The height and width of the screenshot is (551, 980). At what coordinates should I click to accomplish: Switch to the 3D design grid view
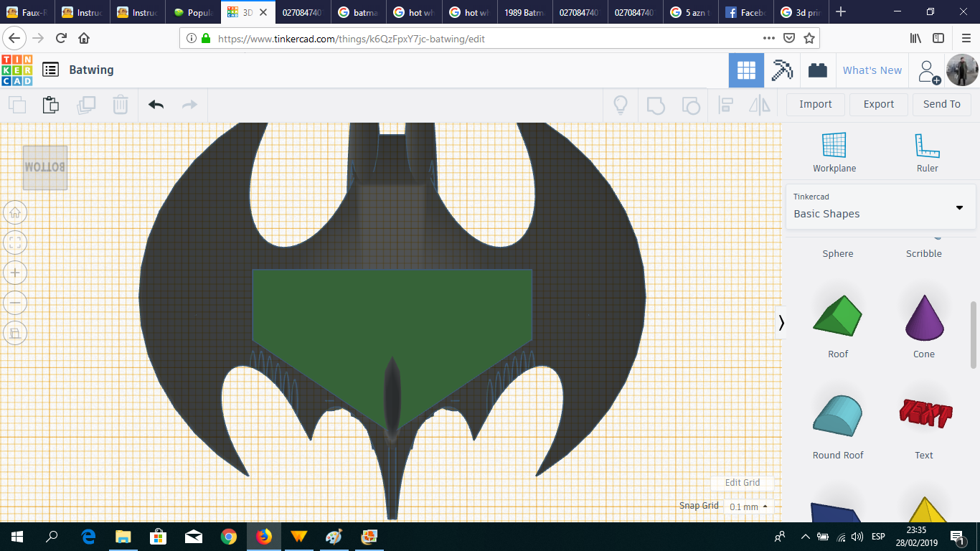click(746, 70)
